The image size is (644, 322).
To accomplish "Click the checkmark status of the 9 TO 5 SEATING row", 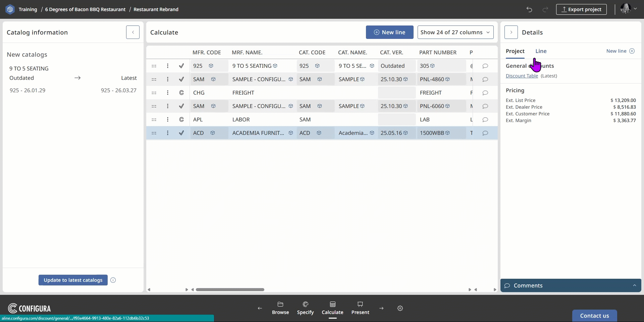I will [181, 66].
